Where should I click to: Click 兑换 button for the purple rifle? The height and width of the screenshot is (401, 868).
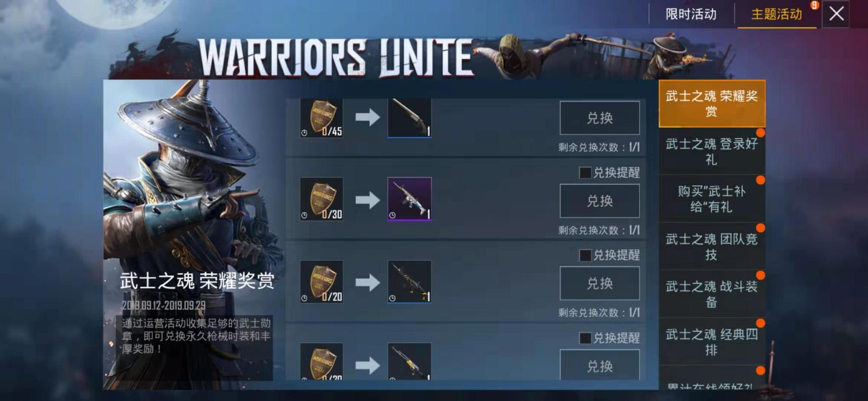pos(600,201)
